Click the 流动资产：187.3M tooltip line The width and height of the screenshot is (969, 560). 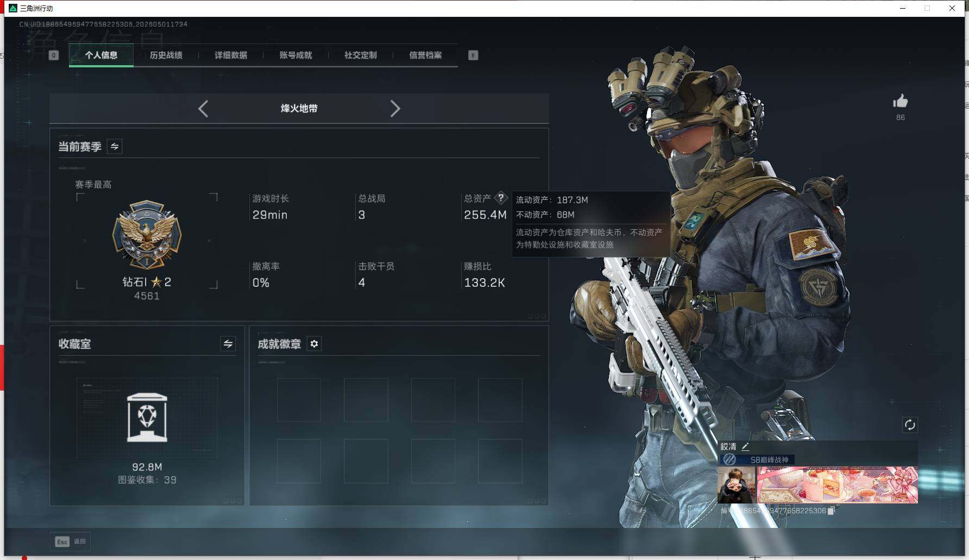(x=552, y=200)
